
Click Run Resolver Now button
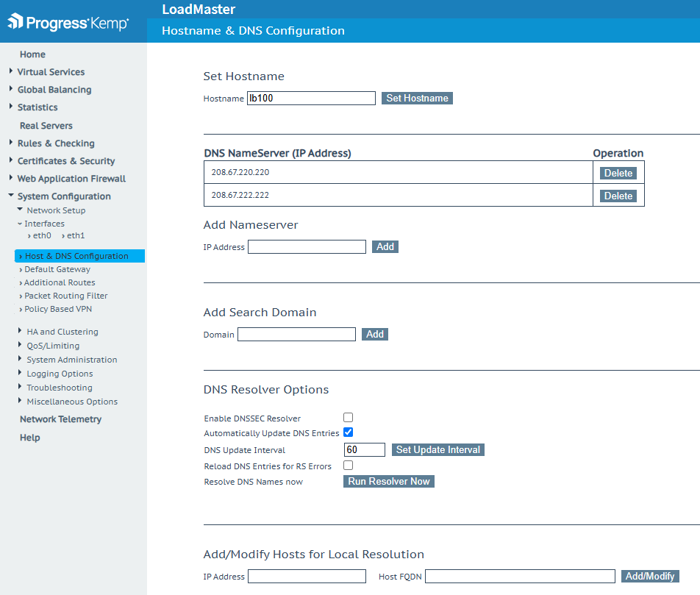tap(389, 481)
